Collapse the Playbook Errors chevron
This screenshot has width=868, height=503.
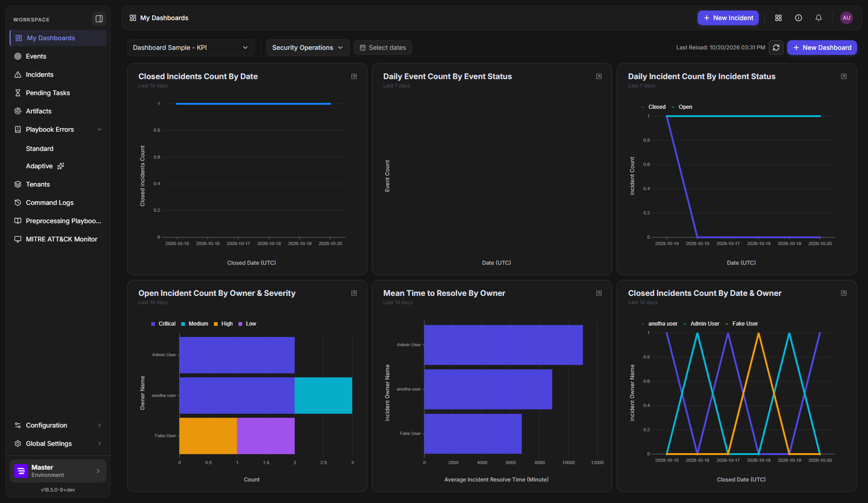click(100, 129)
